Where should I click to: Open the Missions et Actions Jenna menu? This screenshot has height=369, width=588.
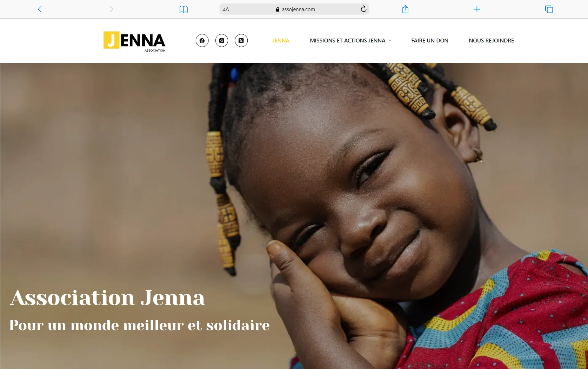point(348,41)
